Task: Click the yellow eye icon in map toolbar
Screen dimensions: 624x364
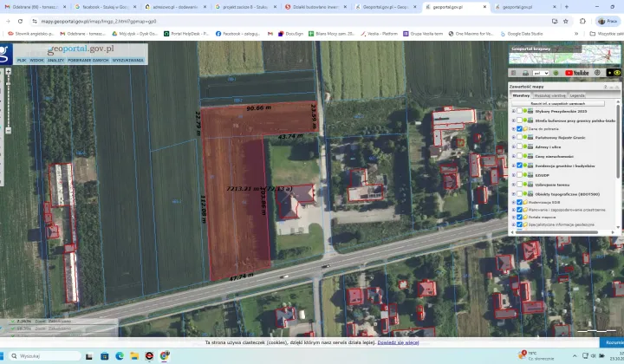Action: pos(617,73)
